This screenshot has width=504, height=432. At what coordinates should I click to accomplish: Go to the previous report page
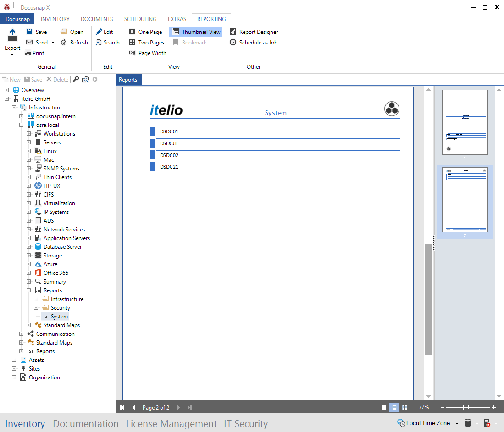(134, 407)
